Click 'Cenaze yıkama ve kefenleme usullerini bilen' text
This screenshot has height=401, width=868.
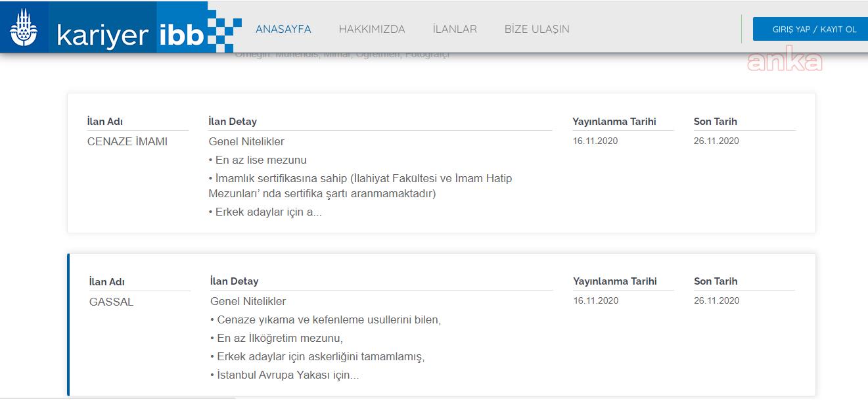(x=326, y=320)
